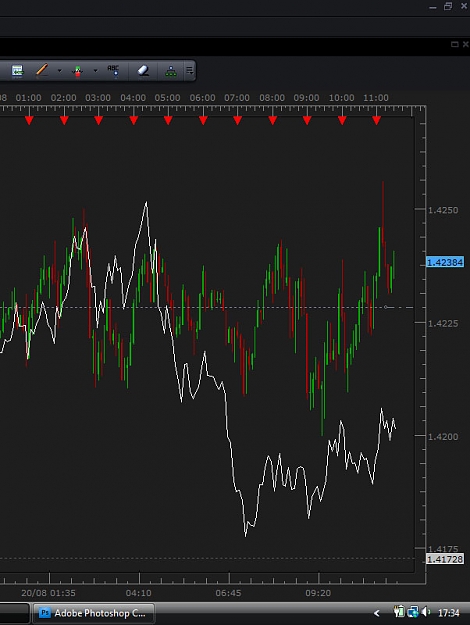Click the red marker at 02:00

pos(64,120)
